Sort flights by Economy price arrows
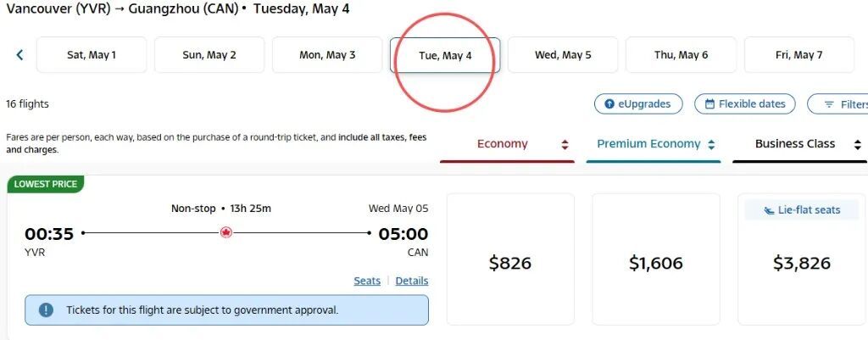 tap(565, 144)
